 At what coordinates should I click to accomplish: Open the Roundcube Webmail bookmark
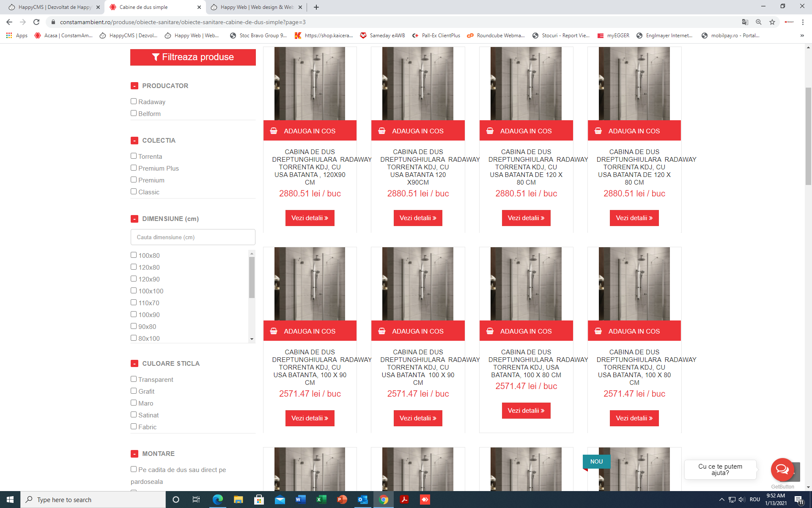496,36
